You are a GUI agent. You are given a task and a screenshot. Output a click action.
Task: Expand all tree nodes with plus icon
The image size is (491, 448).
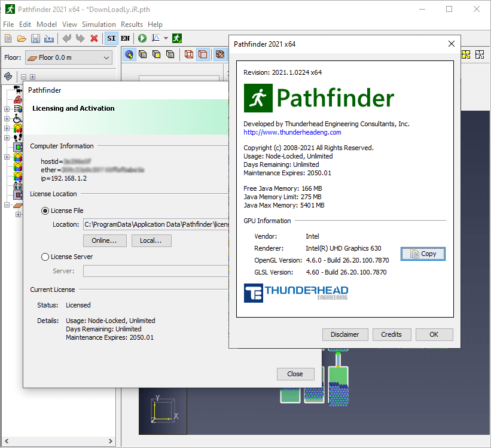(32, 77)
